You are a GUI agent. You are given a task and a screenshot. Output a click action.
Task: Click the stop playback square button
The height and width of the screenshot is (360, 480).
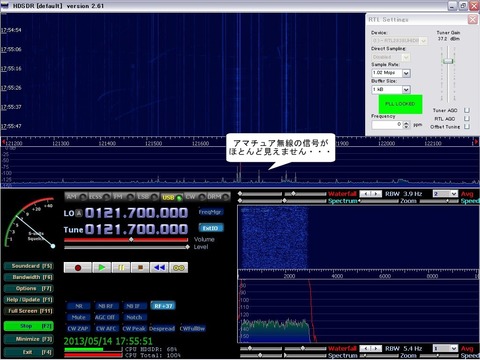[140, 268]
